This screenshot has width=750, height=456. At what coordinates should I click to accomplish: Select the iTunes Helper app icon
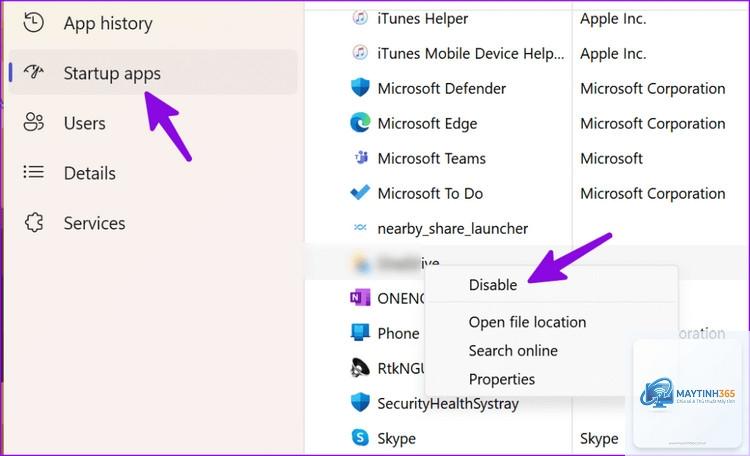click(x=360, y=18)
